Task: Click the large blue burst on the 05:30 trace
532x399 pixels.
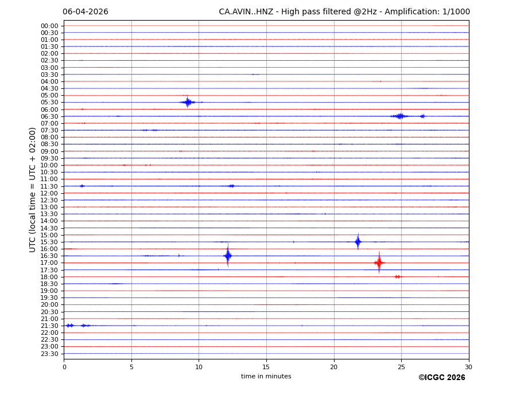Action: pyautogui.click(x=187, y=102)
